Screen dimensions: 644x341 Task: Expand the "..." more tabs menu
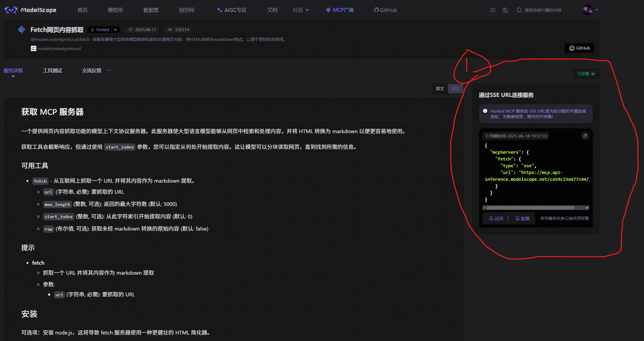(x=109, y=70)
